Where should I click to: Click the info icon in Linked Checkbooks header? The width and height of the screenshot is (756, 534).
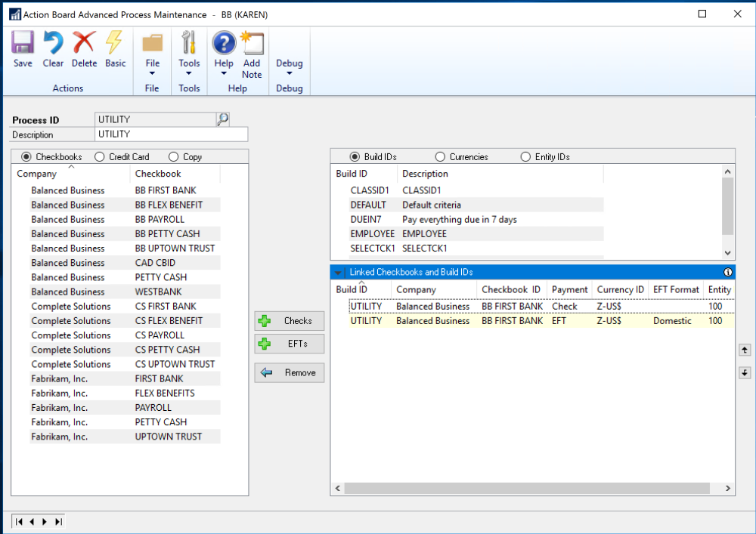point(728,272)
